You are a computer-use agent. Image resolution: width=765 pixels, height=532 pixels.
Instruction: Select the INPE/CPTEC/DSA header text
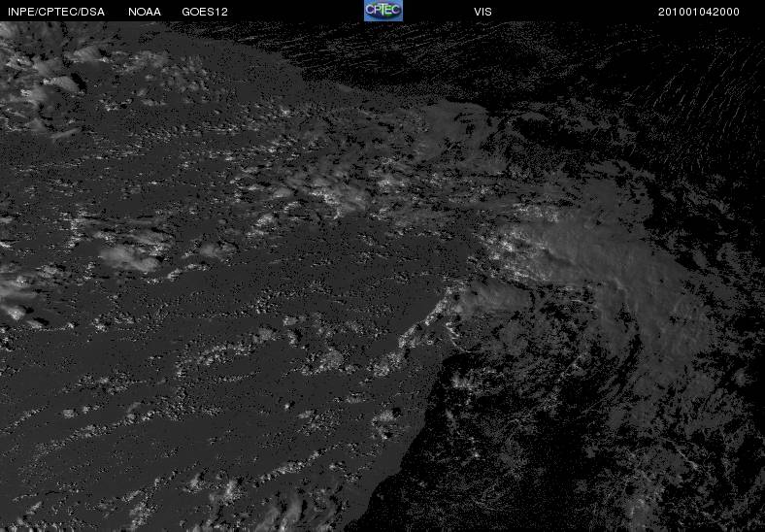pyautogui.click(x=56, y=12)
